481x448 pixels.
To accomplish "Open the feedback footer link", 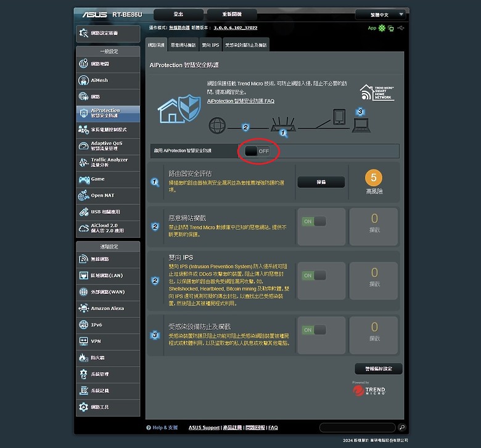I will pyautogui.click(x=255, y=428).
